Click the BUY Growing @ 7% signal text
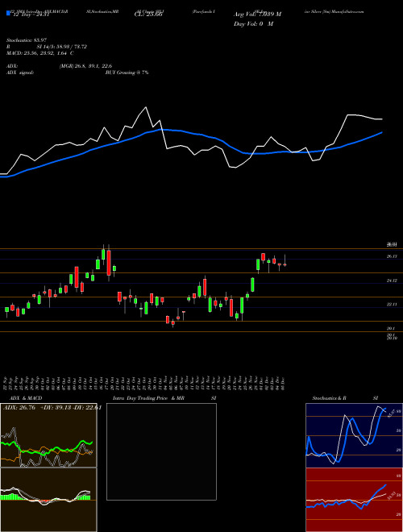 127,73
